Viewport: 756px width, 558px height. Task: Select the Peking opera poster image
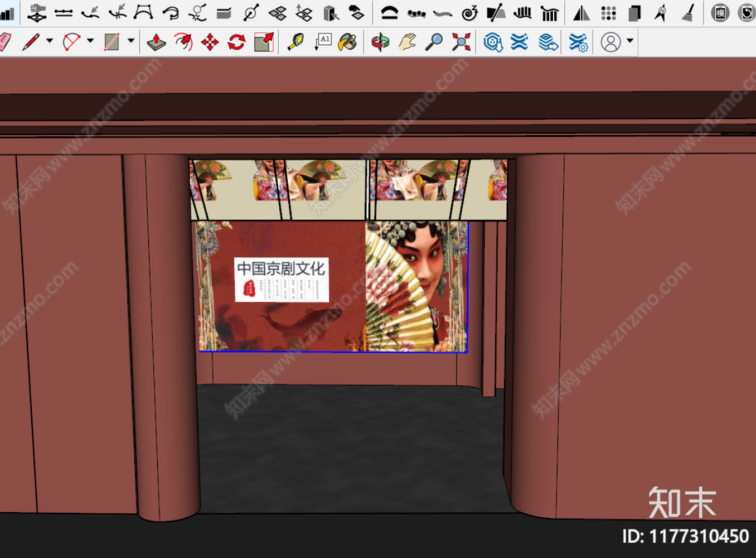pyautogui.click(x=333, y=286)
